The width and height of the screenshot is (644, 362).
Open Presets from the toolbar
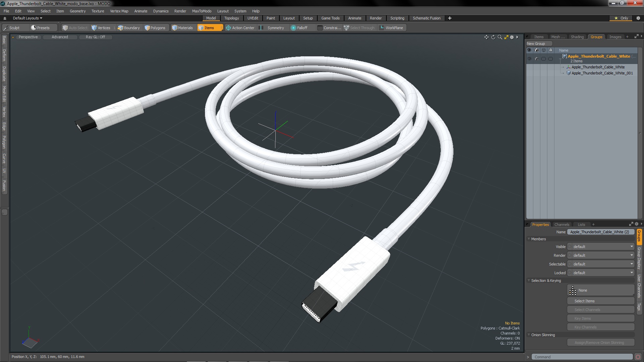tap(43, 28)
